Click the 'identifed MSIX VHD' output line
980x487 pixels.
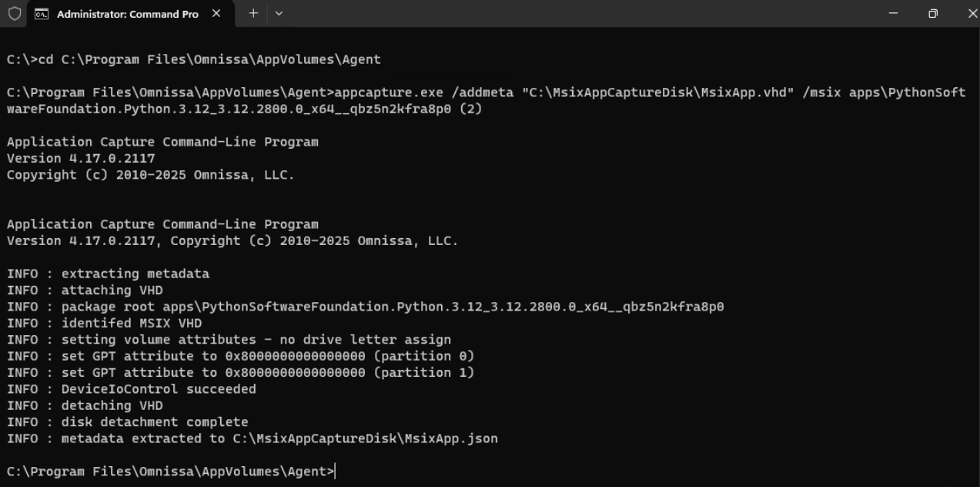[x=104, y=323]
